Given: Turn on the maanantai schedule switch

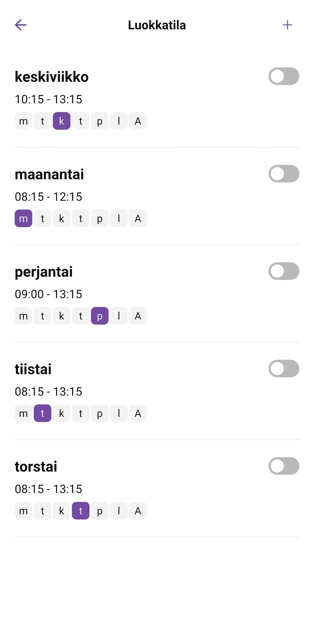Looking at the screenshot, I should 284,174.
